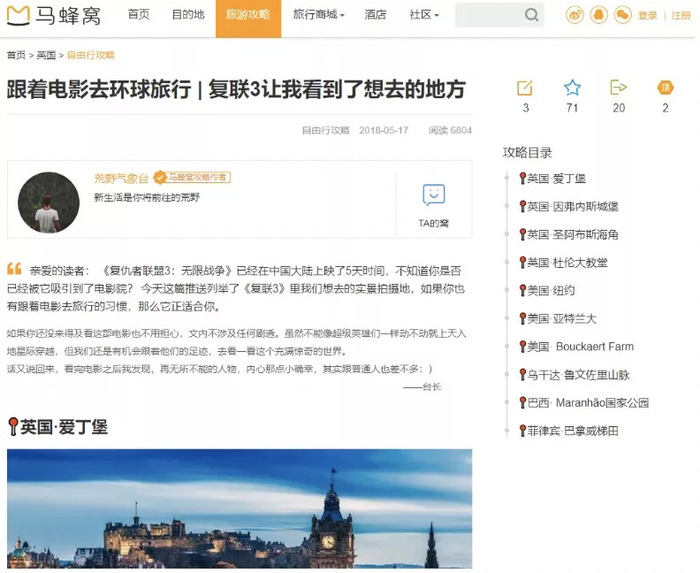Expand the 社区 dropdown
This screenshot has height=573, width=700.
[x=424, y=15]
